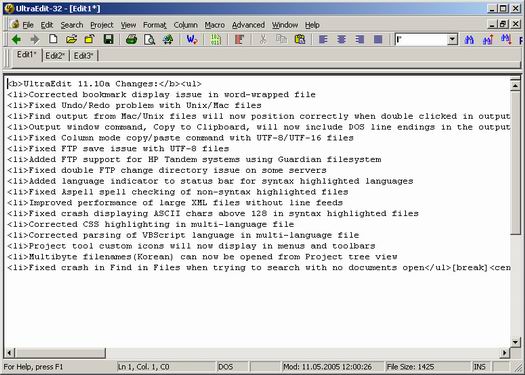Open the Project menu

pyautogui.click(x=102, y=25)
